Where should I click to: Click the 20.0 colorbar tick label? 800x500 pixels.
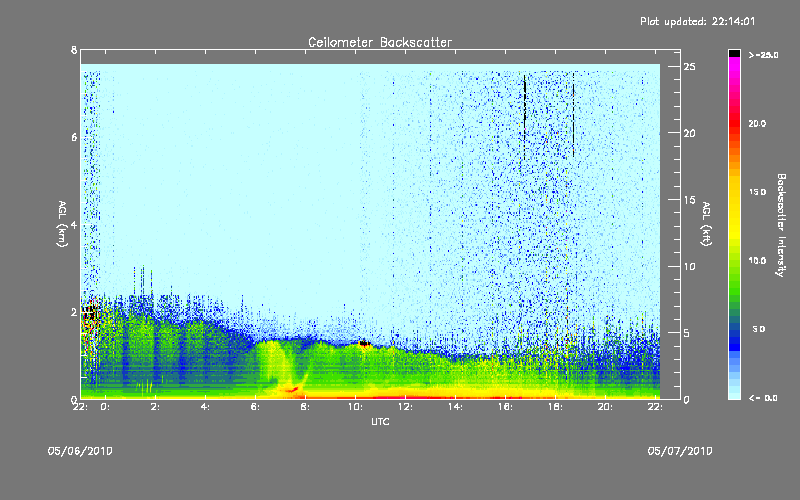[x=757, y=123]
